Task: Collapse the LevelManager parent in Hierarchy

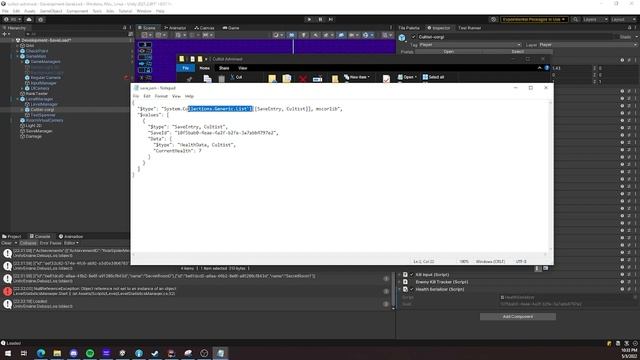Action: coord(18,99)
